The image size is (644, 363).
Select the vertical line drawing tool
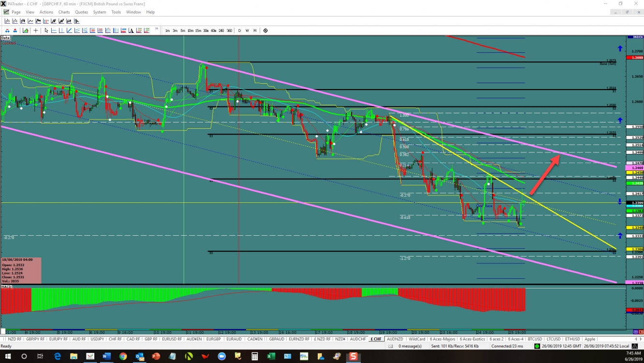coord(61,30)
